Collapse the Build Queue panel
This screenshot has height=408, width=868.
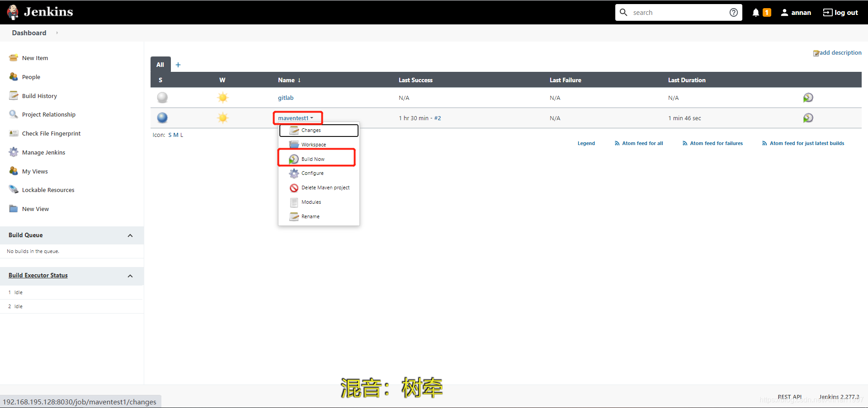pyautogui.click(x=130, y=235)
